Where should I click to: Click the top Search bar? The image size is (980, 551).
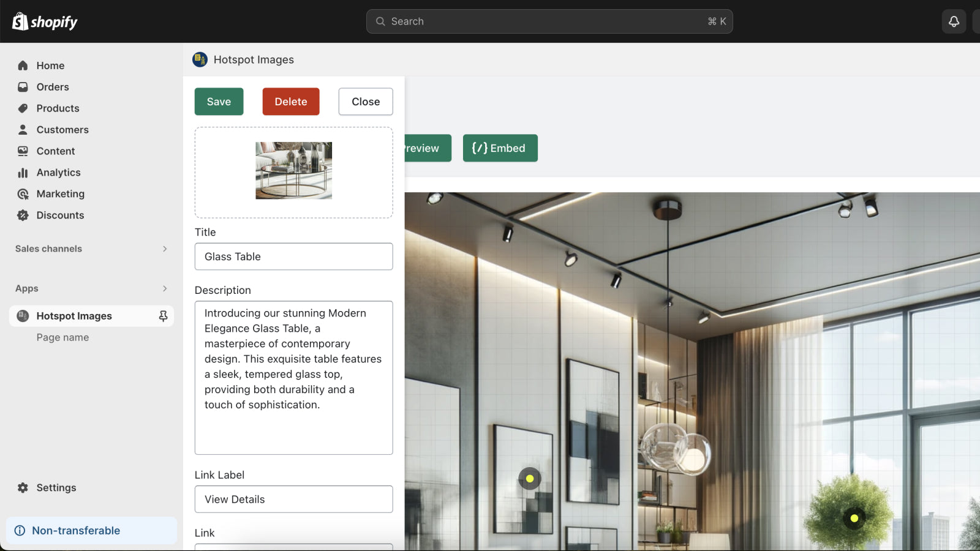(549, 21)
